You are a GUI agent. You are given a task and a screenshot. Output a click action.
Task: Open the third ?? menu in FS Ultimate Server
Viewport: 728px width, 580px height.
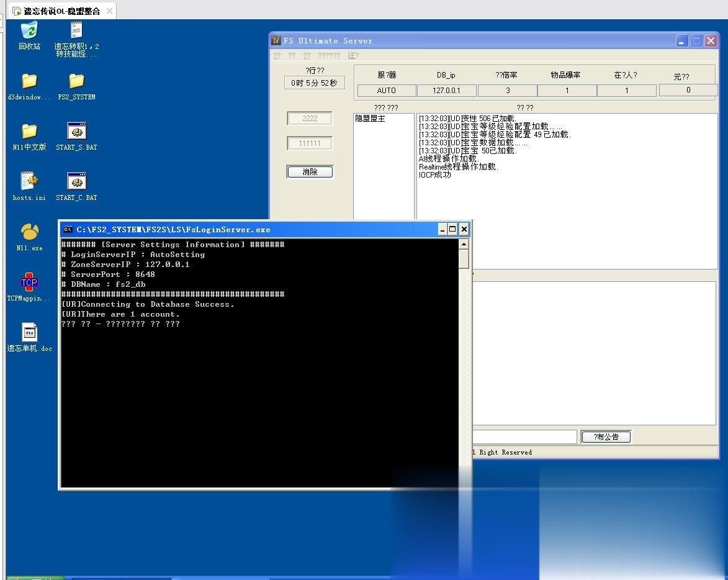pos(307,56)
